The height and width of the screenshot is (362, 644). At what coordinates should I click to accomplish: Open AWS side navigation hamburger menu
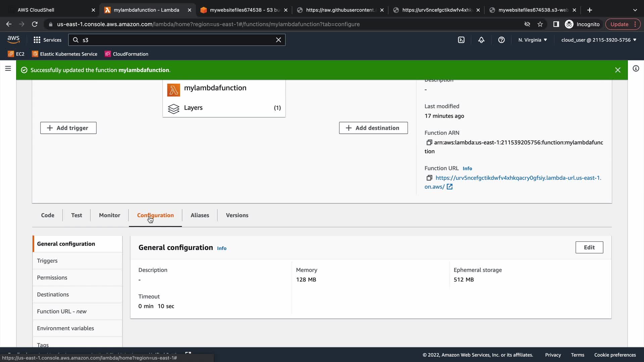[x=8, y=69]
